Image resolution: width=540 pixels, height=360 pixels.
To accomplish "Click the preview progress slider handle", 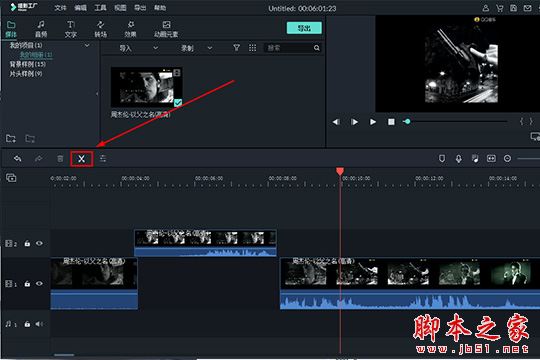I will (407, 122).
